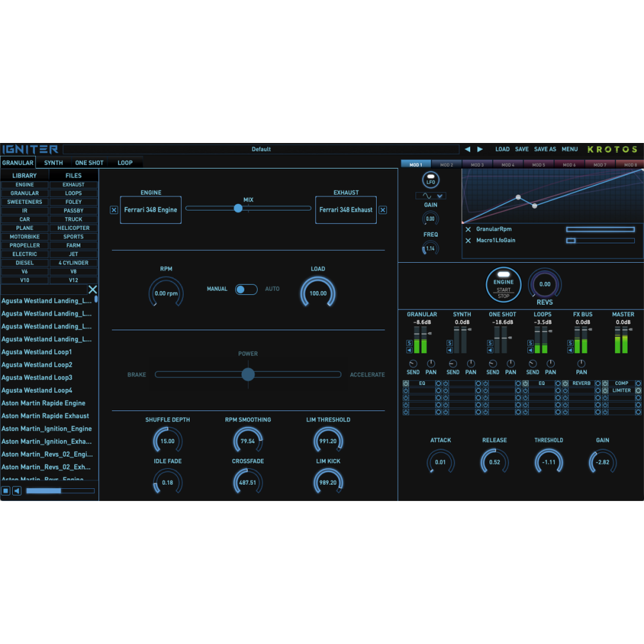
Task: Open the MENU in the top right corner
Action: coord(569,149)
